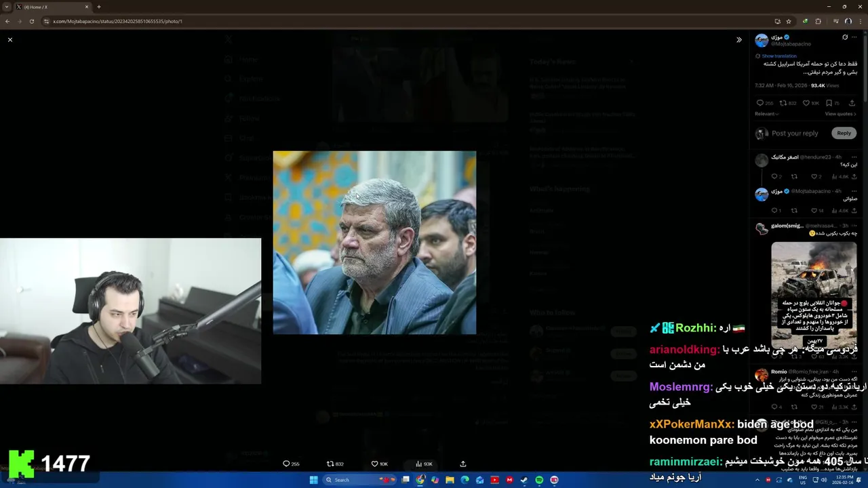Bookmark the post showing 75 bookmarks

pos(829,103)
